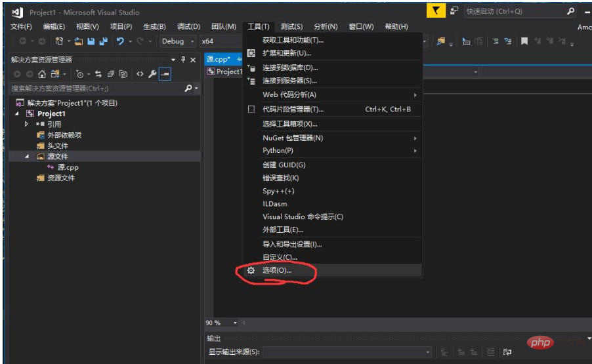The width and height of the screenshot is (592, 364).
Task: Click the Quick Launch magnifier icon
Action: 570,11
